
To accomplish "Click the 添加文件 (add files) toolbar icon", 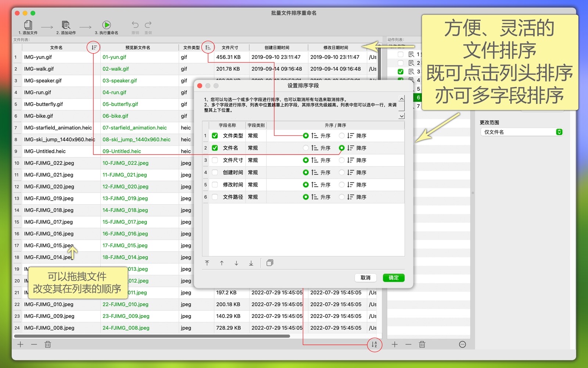I will [x=28, y=25].
